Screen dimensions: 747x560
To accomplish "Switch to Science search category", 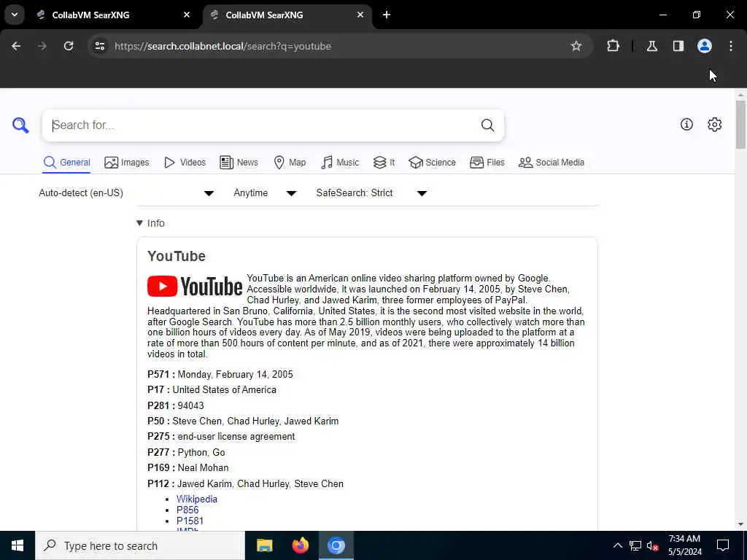I will click(432, 163).
